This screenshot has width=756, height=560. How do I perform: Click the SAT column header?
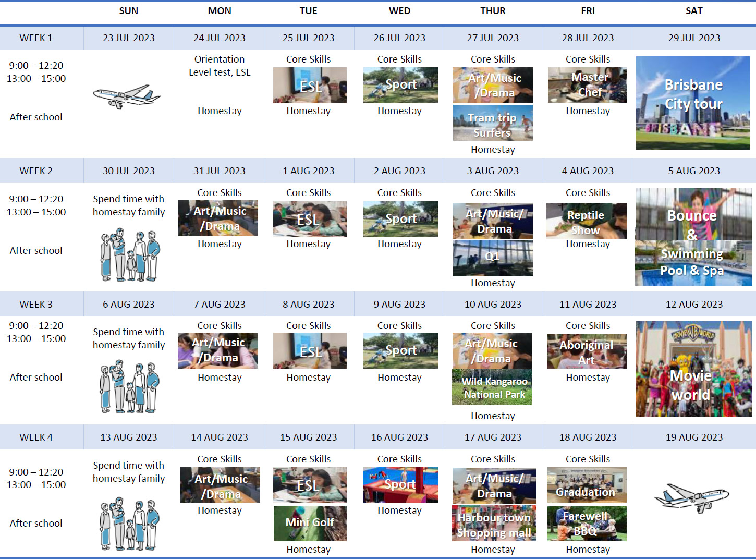coord(694,11)
